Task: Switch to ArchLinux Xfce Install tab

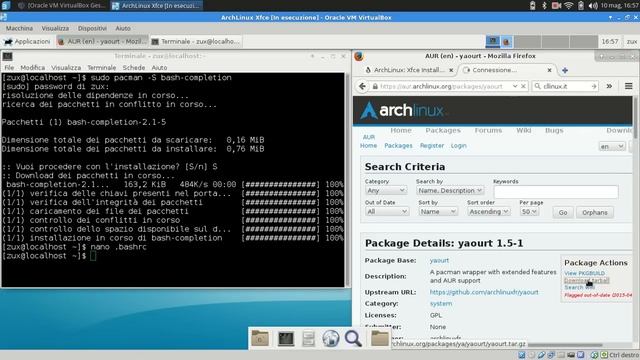Action: 409,70
